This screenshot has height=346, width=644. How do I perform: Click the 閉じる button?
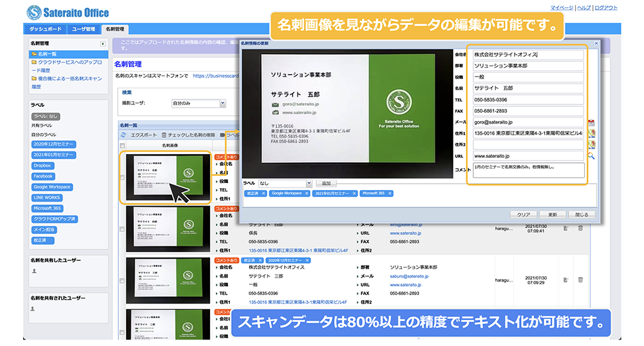click(582, 215)
